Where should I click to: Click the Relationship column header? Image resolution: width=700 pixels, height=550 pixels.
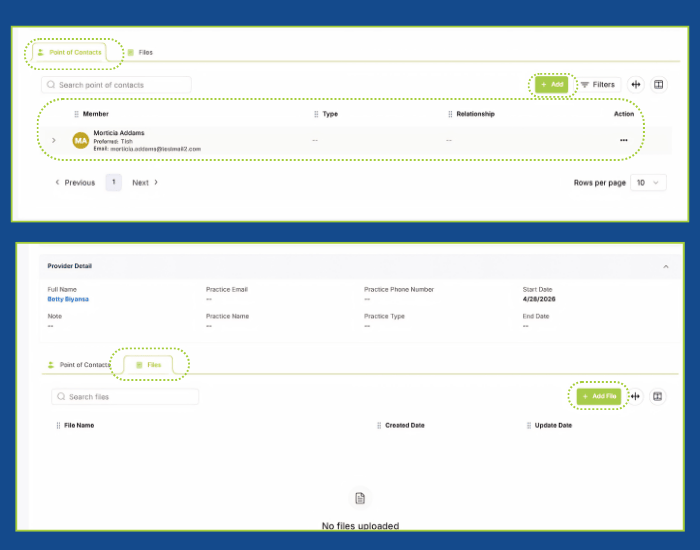(x=475, y=114)
